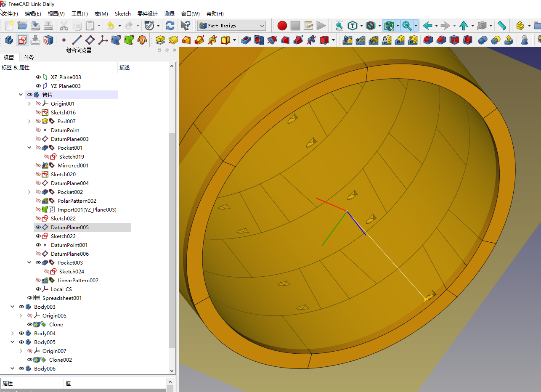The height and width of the screenshot is (392, 541).
Task: Close the 组合浏览器 panel
Action: point(175,50)
